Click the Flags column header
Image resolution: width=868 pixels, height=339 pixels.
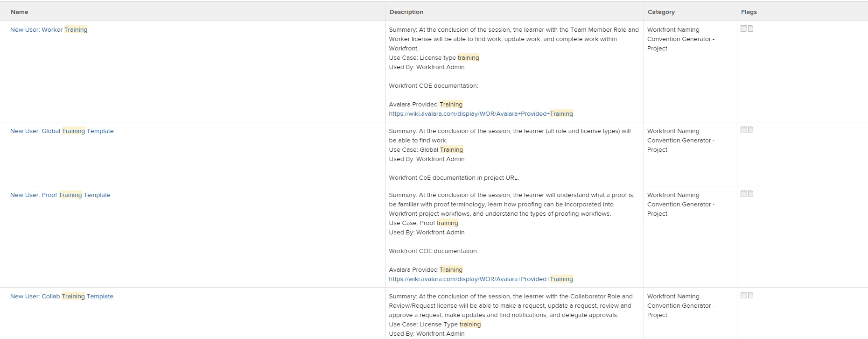pos(749,12)
